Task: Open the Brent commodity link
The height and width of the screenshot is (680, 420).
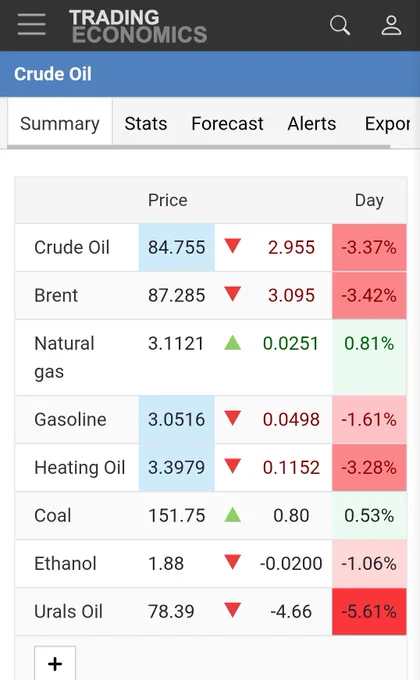Action: [56, 295]
